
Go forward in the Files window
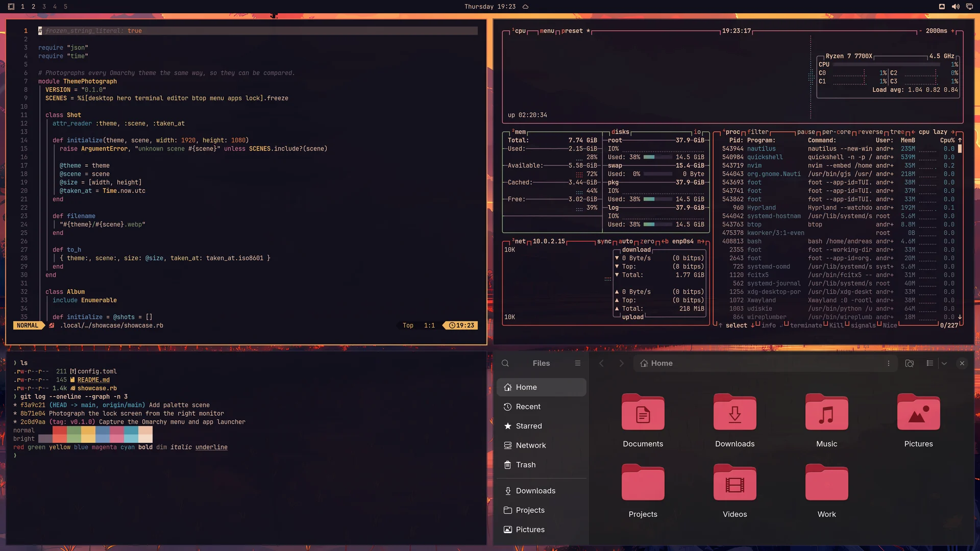(621, 363)
